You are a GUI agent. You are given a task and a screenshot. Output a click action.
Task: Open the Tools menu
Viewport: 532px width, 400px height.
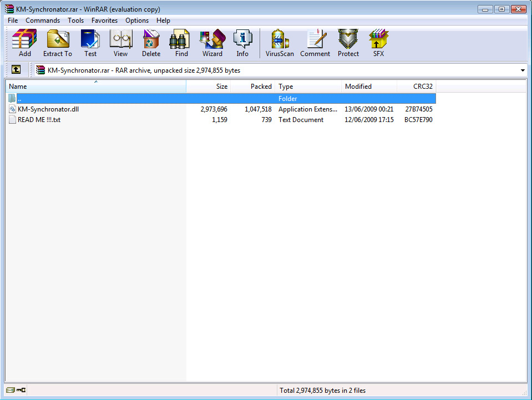coord(75,21)
